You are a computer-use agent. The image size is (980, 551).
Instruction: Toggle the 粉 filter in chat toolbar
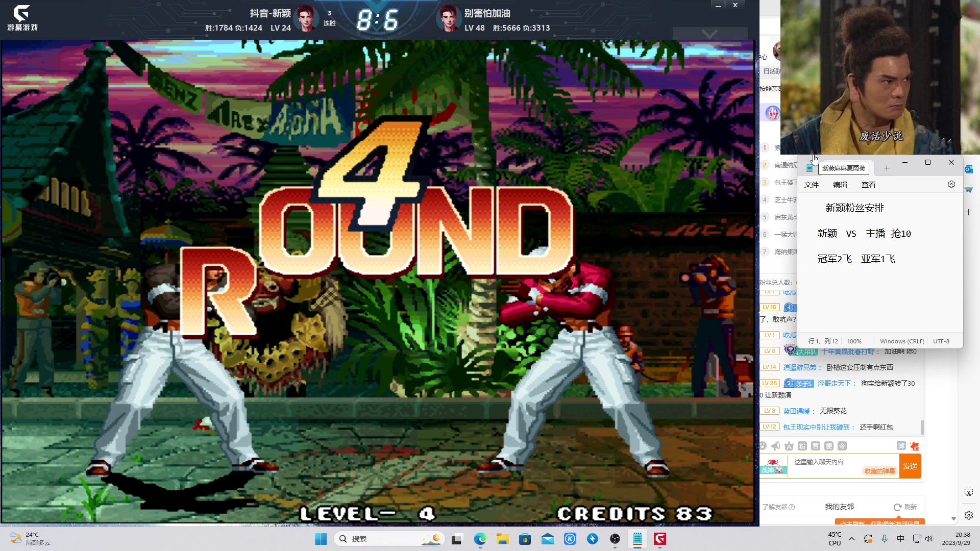pyautogui.click(x=802, y=446)
